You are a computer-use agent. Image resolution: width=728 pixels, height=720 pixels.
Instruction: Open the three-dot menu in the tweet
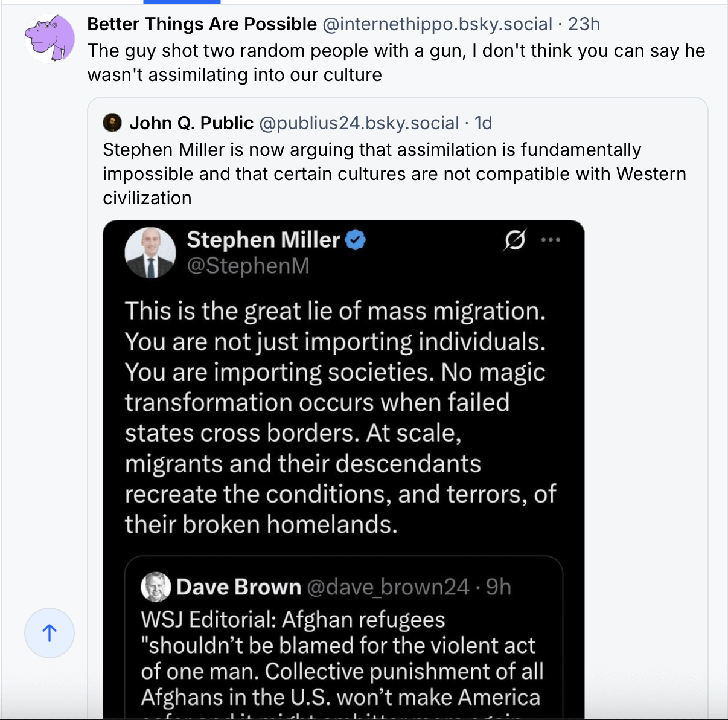tap(551, 240)
